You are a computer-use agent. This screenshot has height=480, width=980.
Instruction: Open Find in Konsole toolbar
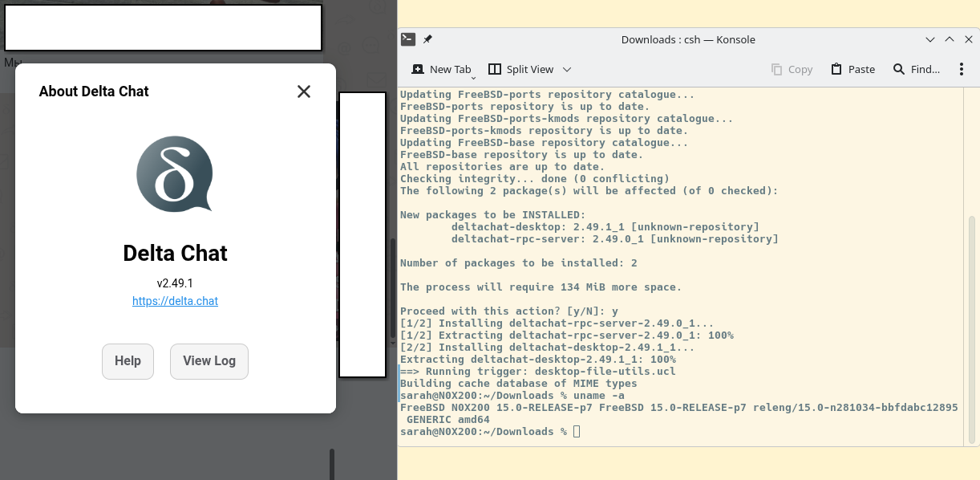[917, 70]
